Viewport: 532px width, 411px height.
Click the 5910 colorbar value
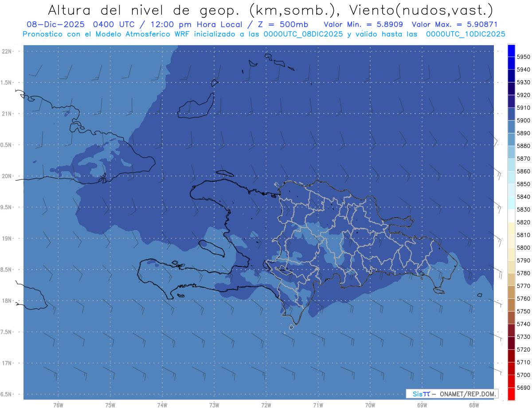(524, 108)
